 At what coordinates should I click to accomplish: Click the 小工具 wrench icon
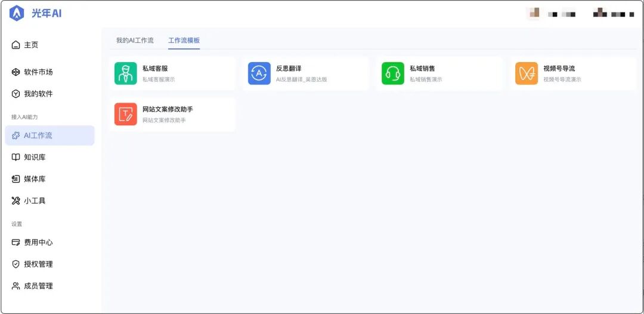[x=16, y=201]
